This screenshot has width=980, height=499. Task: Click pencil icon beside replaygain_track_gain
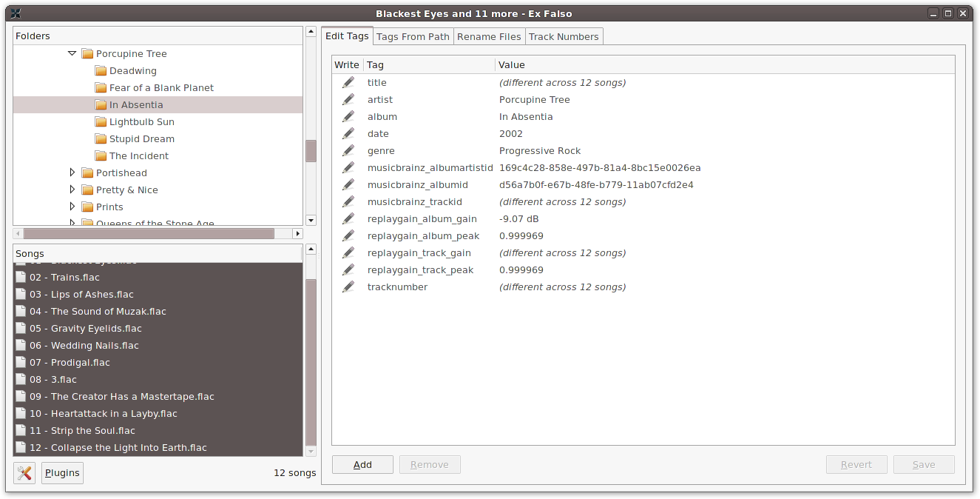[x=348, y=252]
